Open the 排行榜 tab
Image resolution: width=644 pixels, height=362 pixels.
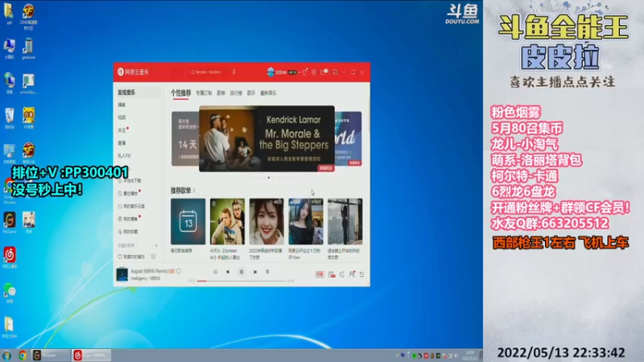(x=236, y=93)
